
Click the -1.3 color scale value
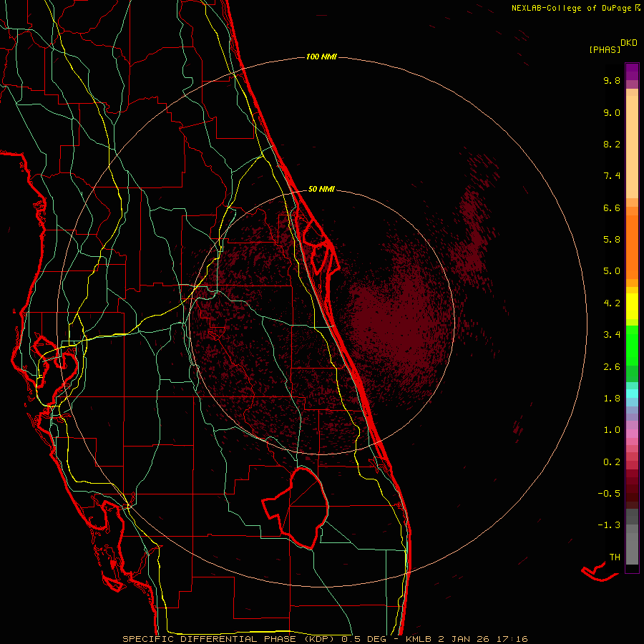click(609, 525)
